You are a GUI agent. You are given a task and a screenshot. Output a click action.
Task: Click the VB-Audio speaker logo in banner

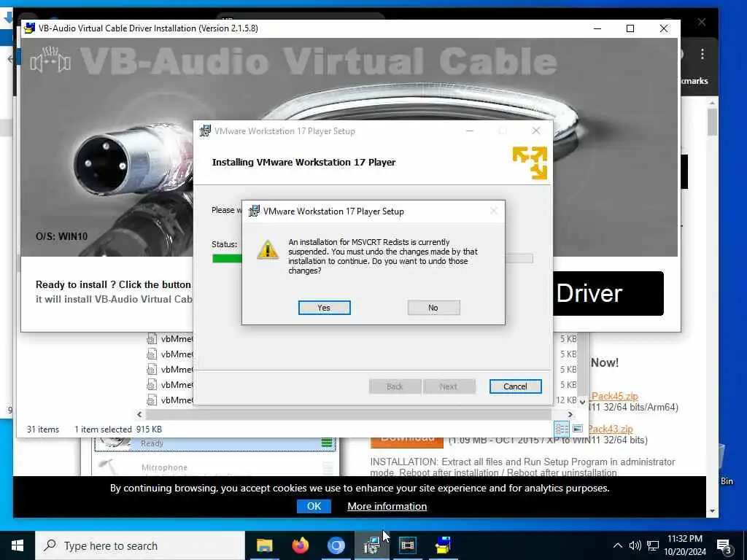click(x=50, y=60)
